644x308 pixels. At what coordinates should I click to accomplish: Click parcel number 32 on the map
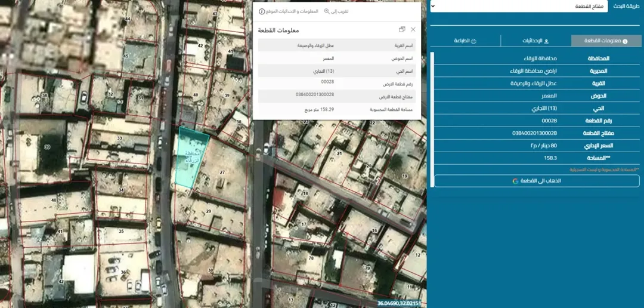tap(110, 94)
